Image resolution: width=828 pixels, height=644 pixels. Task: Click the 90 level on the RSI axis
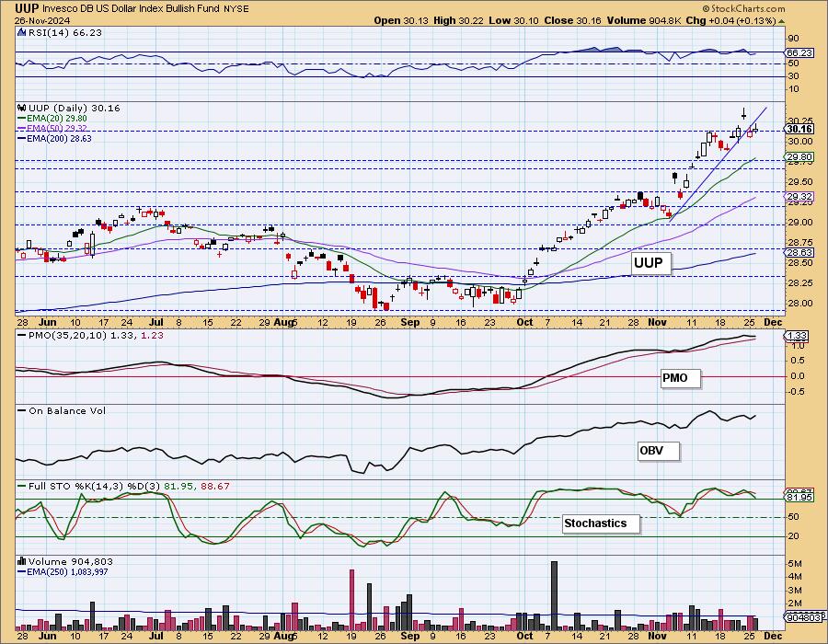click(x=793, y=39)
